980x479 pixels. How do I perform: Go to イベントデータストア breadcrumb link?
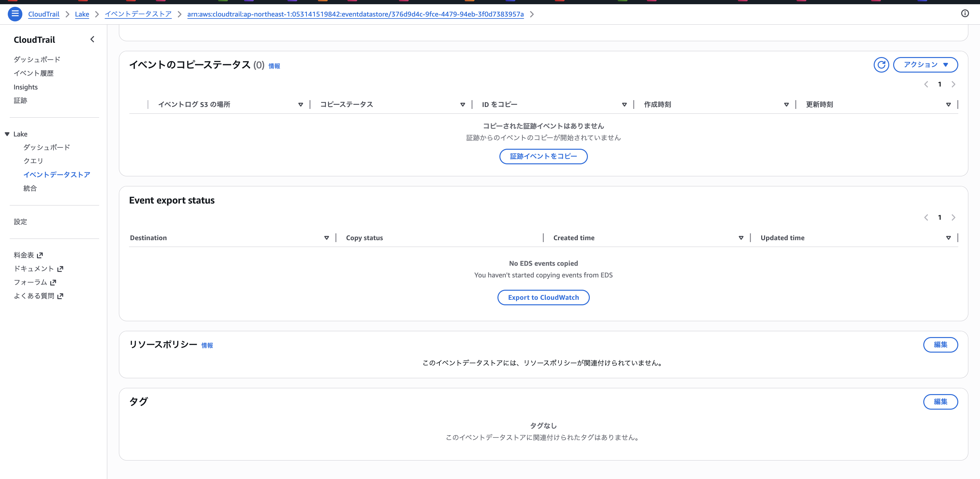[138, 14]
